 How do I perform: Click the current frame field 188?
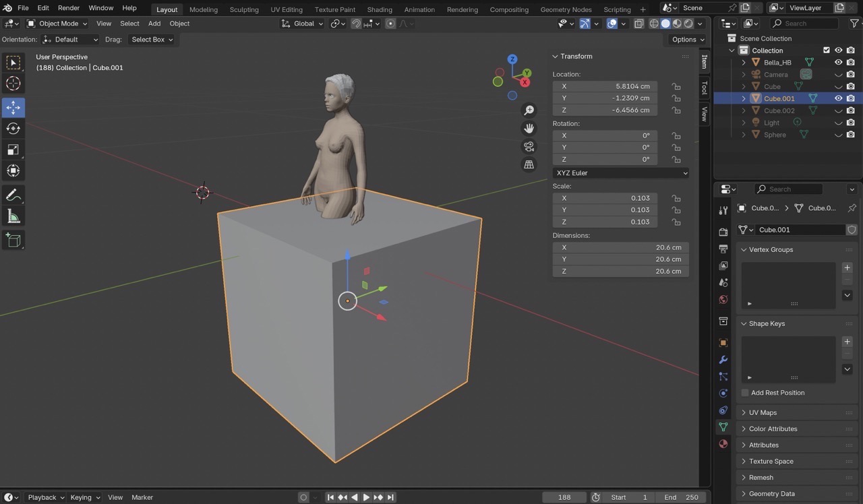pos(564,497)
